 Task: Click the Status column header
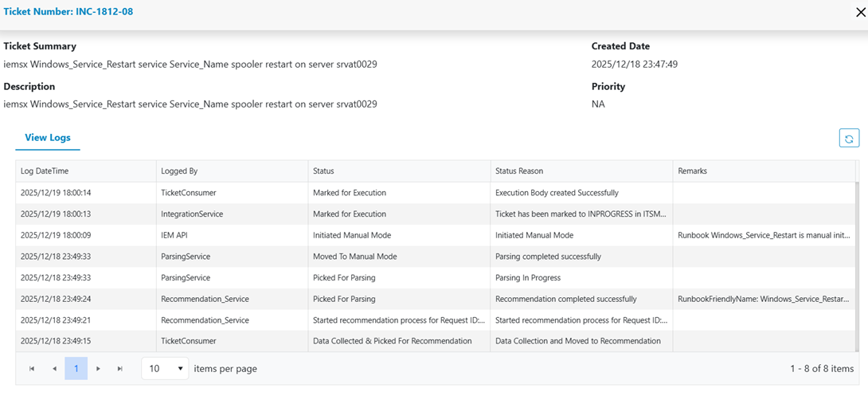(x=323, y=171)
